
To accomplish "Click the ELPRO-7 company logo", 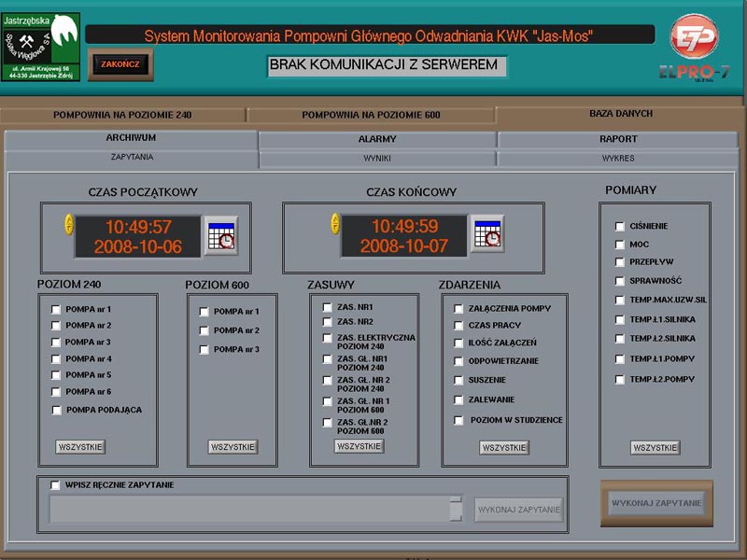I will click(694, 48).
